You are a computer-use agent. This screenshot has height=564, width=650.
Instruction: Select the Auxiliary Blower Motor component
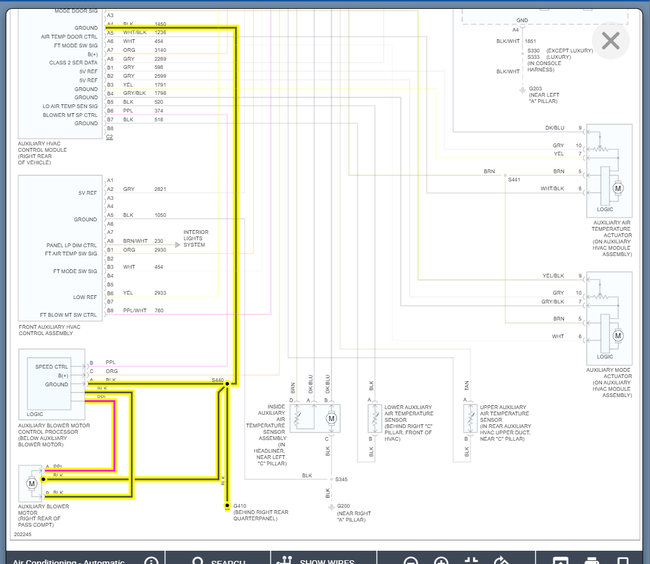pos(32,484)
